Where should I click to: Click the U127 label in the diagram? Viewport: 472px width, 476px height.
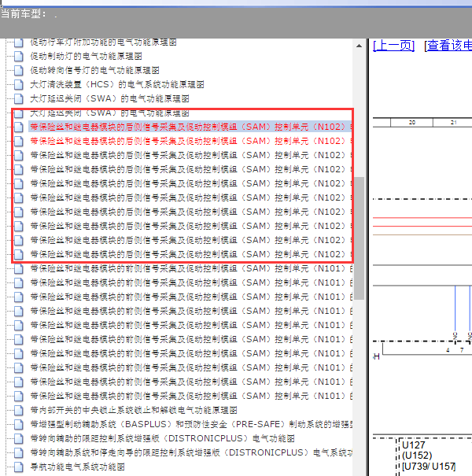pos(413,445)
